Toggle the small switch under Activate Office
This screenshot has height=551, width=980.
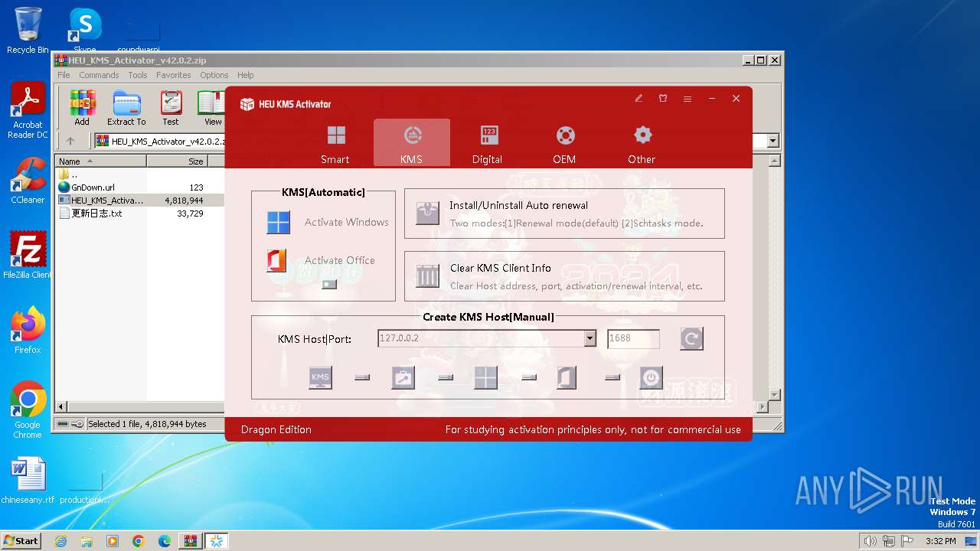(329, 284)
